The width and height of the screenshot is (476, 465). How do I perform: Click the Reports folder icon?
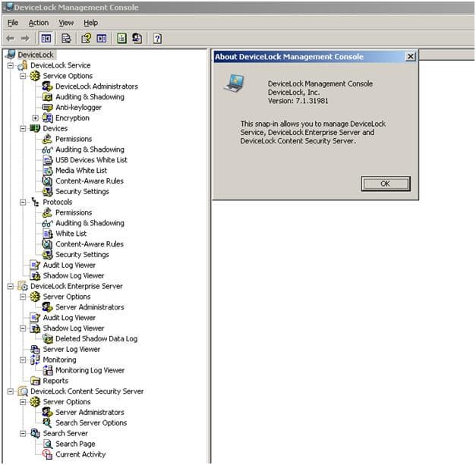[x=35, y=381]
